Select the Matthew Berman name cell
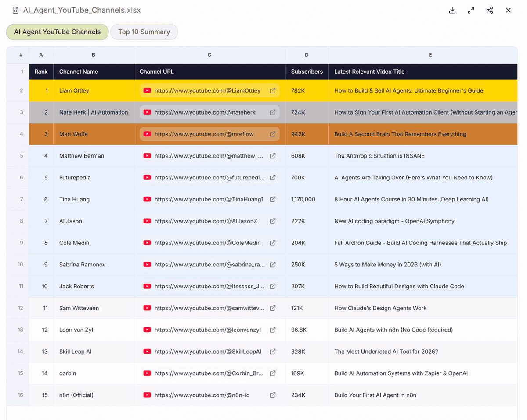 tap(94, 156)
